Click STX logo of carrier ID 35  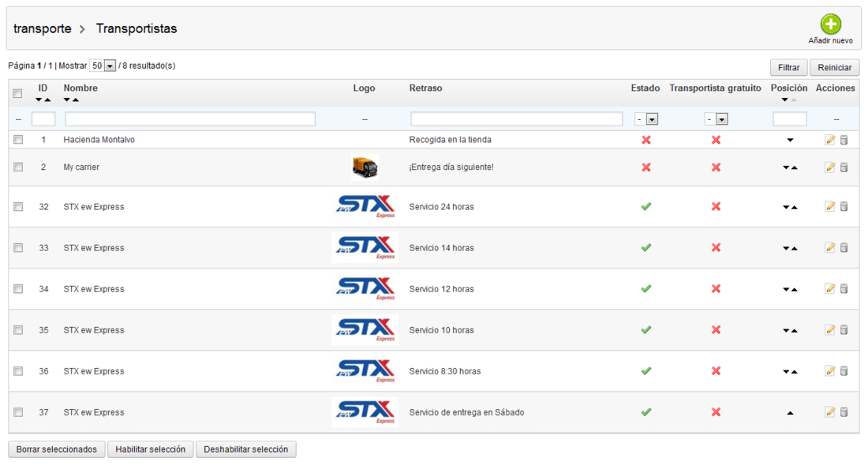[x=365, y=329]
